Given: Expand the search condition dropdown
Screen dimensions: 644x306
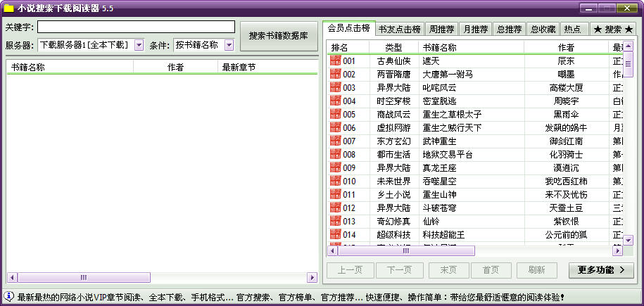Looking at the screenshot, I should (x=229, y=45).
